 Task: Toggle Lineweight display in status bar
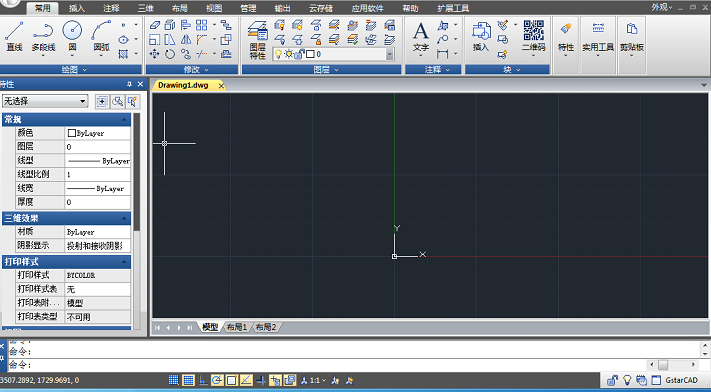tap(261, 380)
